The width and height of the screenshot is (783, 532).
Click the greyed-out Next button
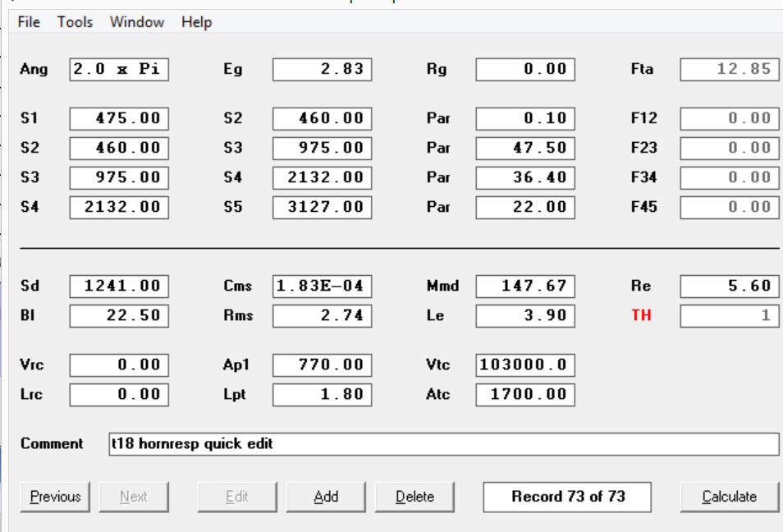coord(134,497)
